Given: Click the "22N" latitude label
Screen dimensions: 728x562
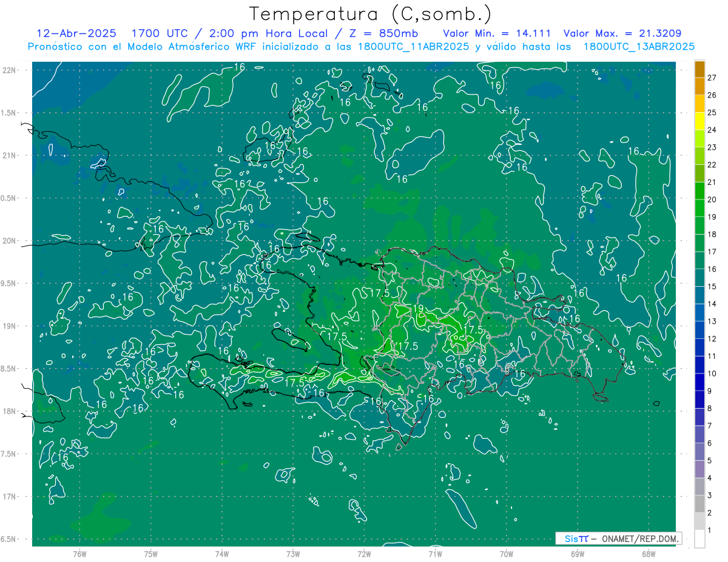Looking at the screenshot, I should (x=9, y=70).
